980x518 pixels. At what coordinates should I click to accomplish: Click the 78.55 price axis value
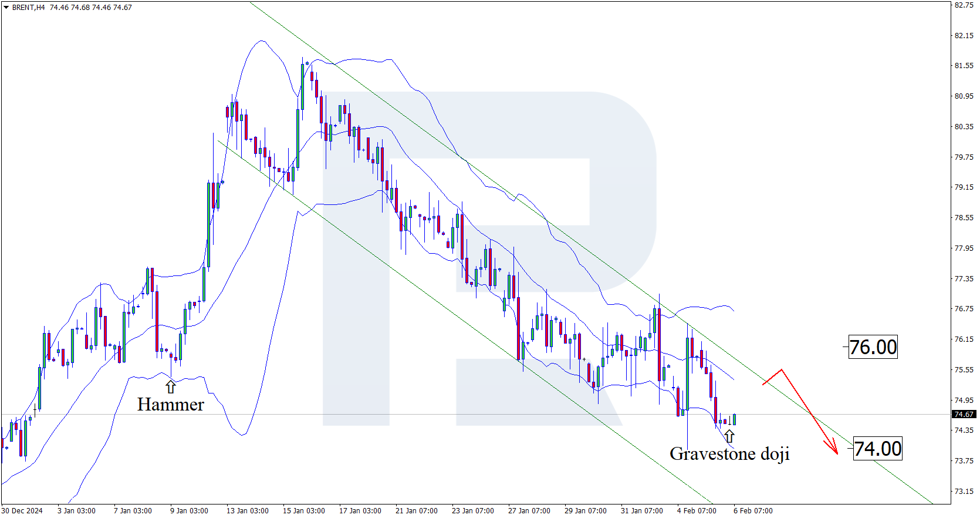(x=964, y=218)
